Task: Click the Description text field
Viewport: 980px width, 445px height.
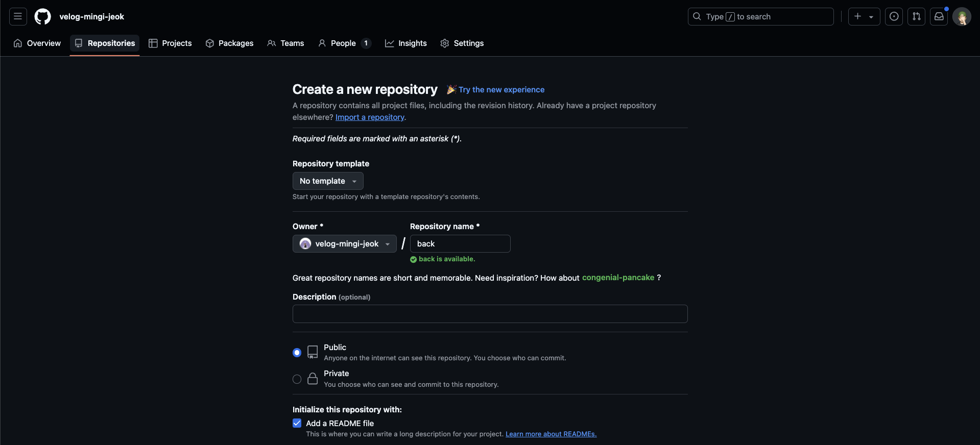Action: (490, 314)
